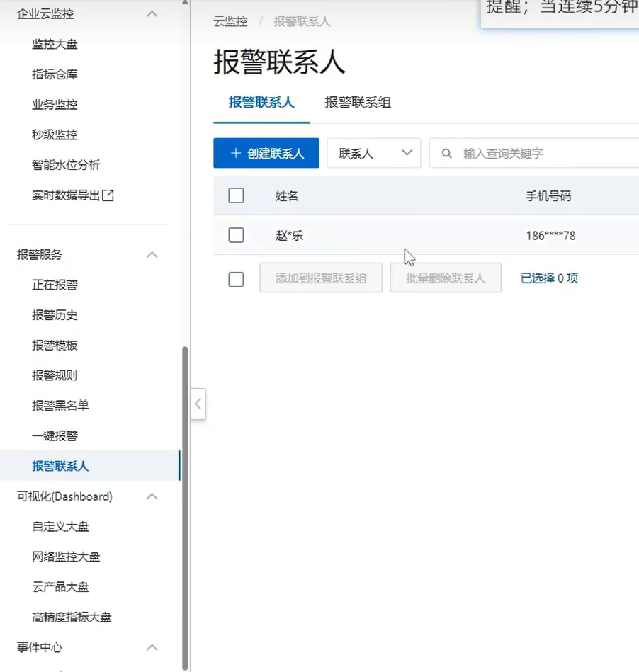This screenshot has width=639, height=672.
Task: Click the magnifier icon in the search box
Action: (x=446, y=154)
